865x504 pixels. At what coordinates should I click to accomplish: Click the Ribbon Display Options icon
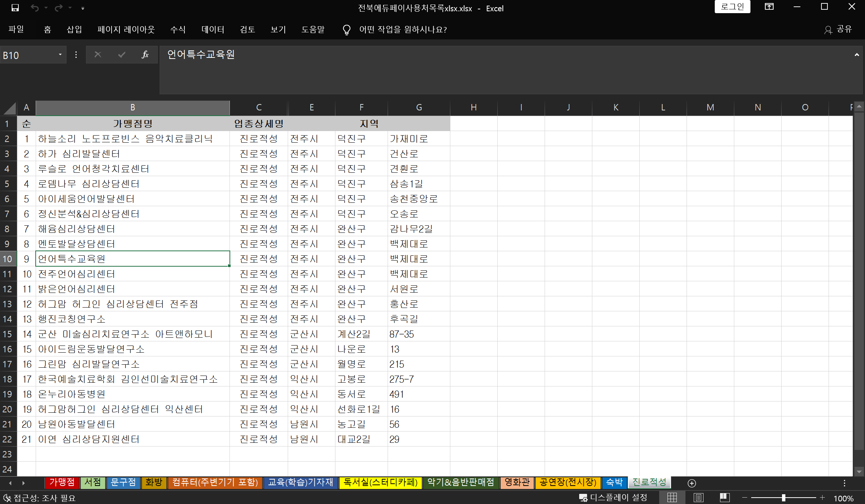click(769, 7)
